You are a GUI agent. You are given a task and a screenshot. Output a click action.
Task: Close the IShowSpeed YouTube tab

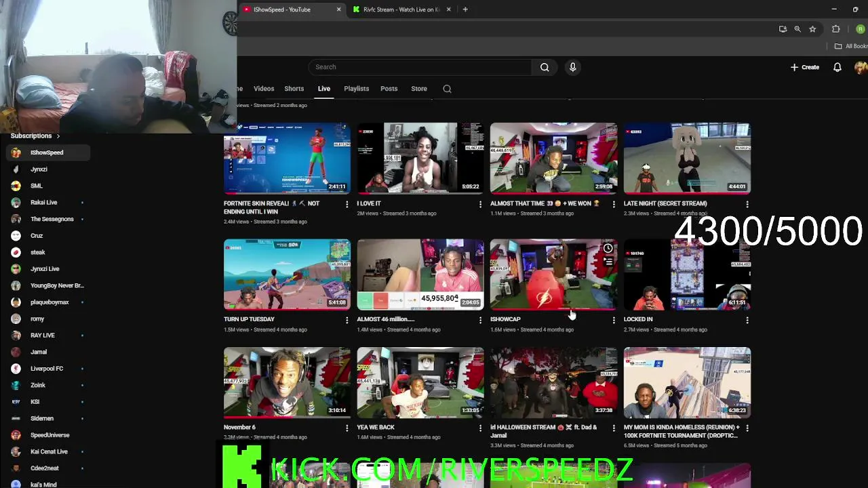[339, 9]
